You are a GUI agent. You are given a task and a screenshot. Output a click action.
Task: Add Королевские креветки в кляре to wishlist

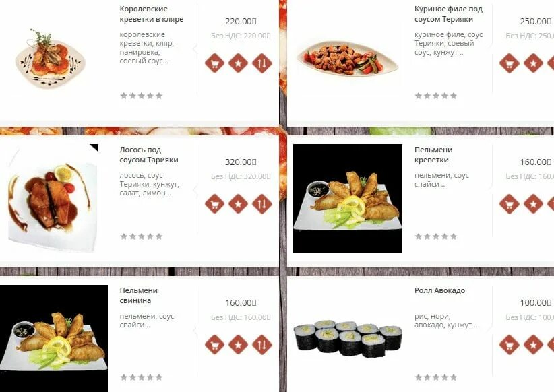(238, 63)
